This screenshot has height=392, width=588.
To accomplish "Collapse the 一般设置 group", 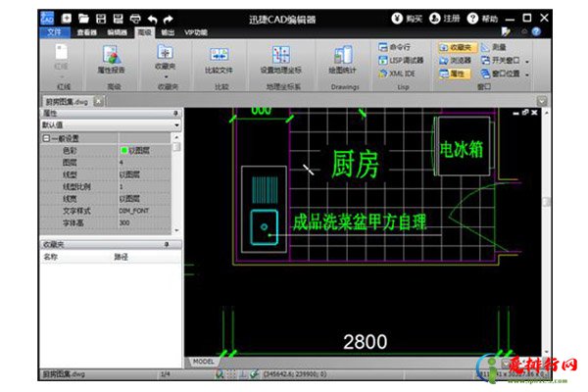I will 46,138.
